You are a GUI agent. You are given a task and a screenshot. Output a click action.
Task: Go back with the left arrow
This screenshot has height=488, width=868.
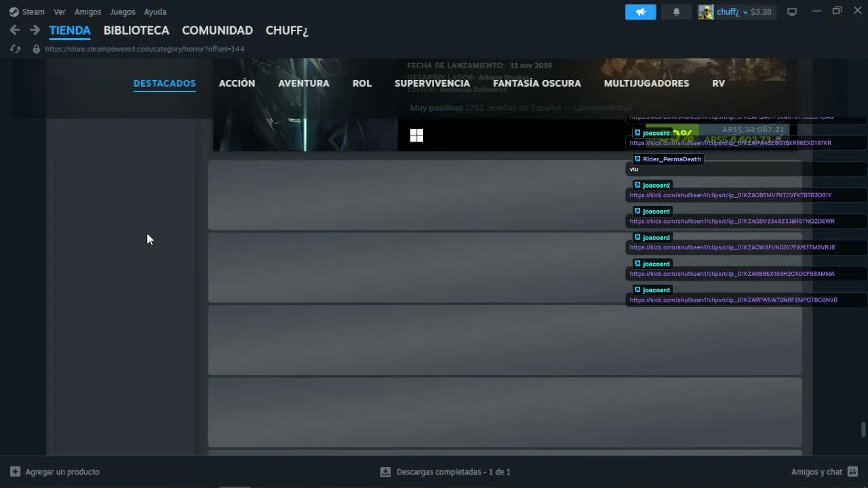click(15, 30)
